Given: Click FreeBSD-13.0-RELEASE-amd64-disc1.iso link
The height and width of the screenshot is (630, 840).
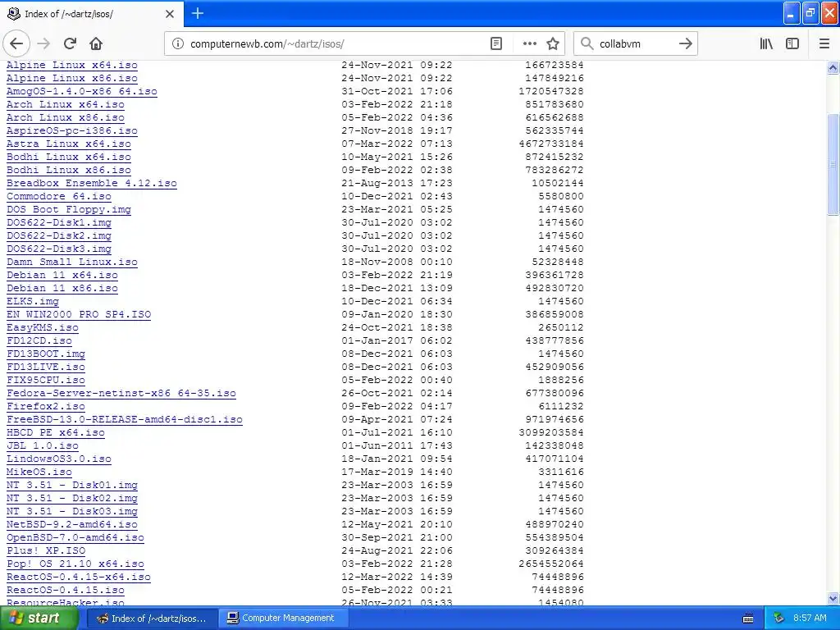Looking at the screenshot, I should pyautogui.click(x=125, y=419).
